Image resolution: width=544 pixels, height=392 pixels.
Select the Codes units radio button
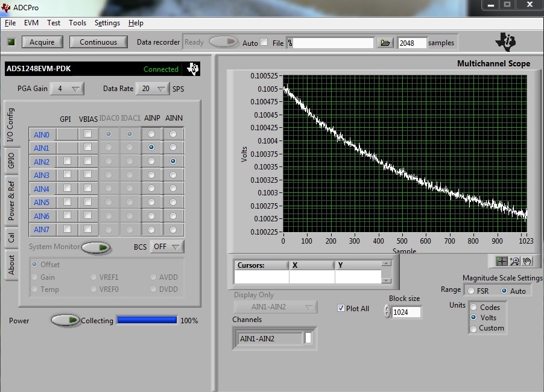tap(473, 308)
